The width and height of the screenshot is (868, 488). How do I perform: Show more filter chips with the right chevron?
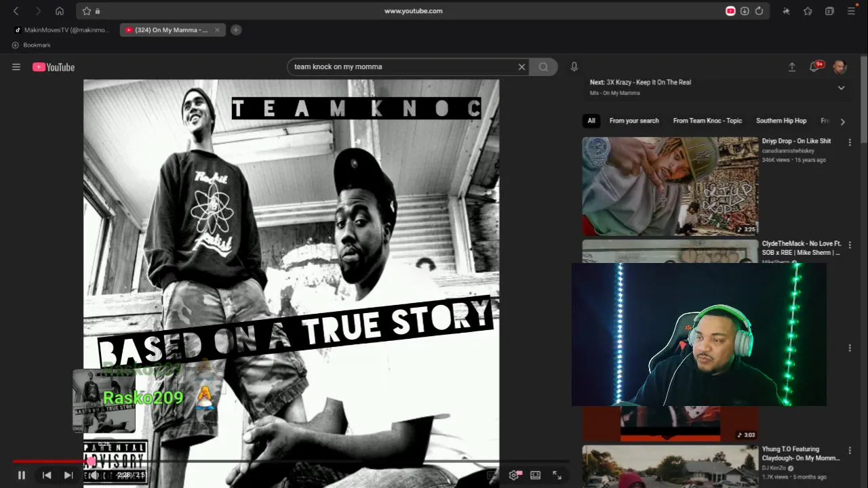(842, 121)
